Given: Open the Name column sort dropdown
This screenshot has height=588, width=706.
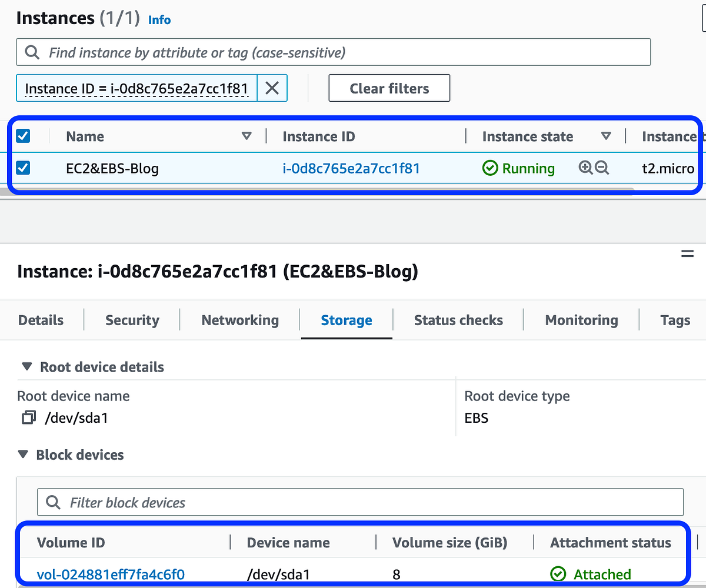Looking at the screenshot, I should pyautogui.click(x=247, y=136).
